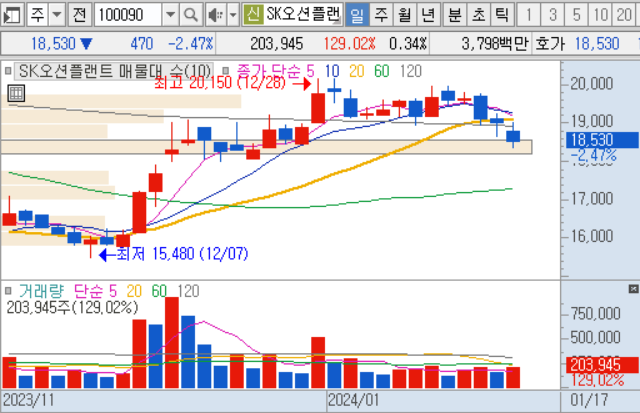Click the 3,798백만 trade value
Screen dimensions: 640x413
(494, 43)
